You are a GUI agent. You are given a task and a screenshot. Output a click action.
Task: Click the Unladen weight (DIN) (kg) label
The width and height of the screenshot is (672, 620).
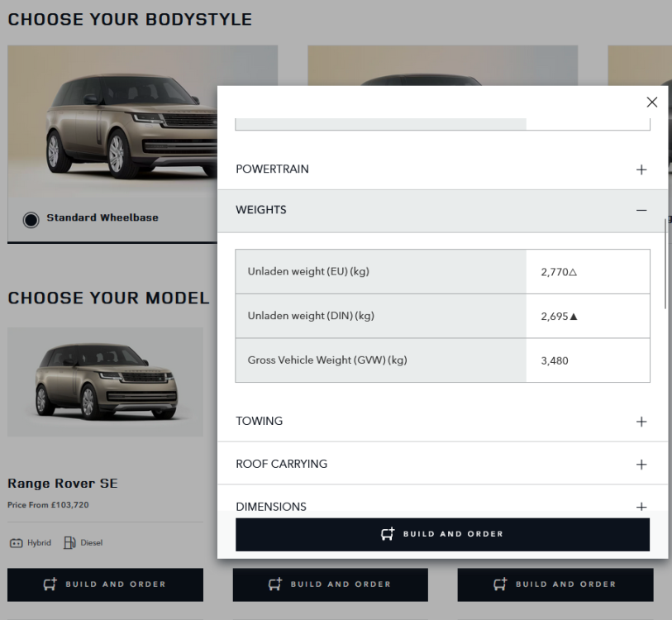[x=311, y=316]
